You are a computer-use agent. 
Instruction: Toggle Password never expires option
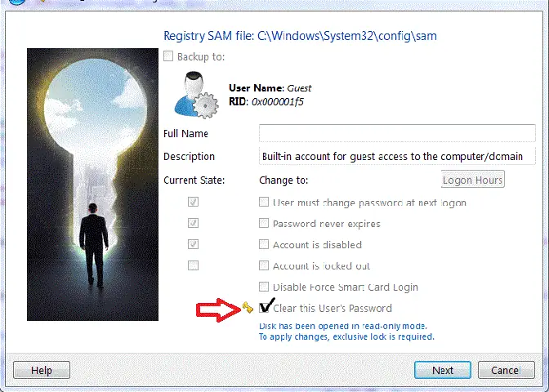click(x=264, y=223)
